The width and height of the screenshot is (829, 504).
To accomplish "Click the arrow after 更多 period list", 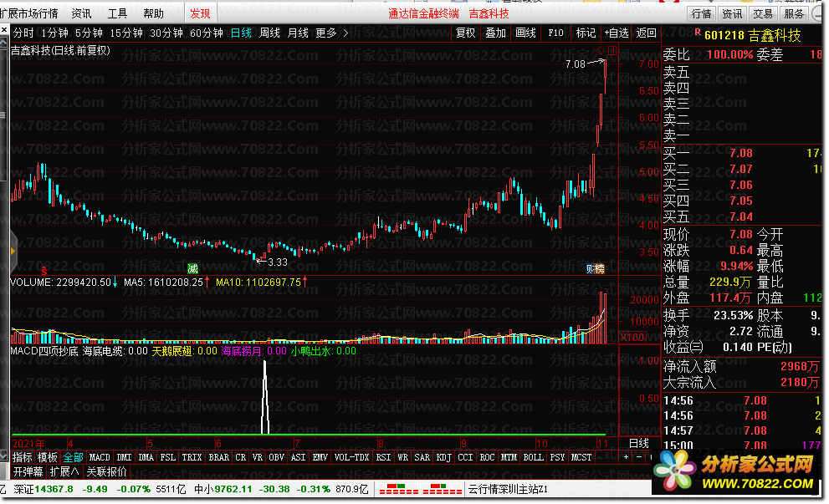I will pos(345,33).
